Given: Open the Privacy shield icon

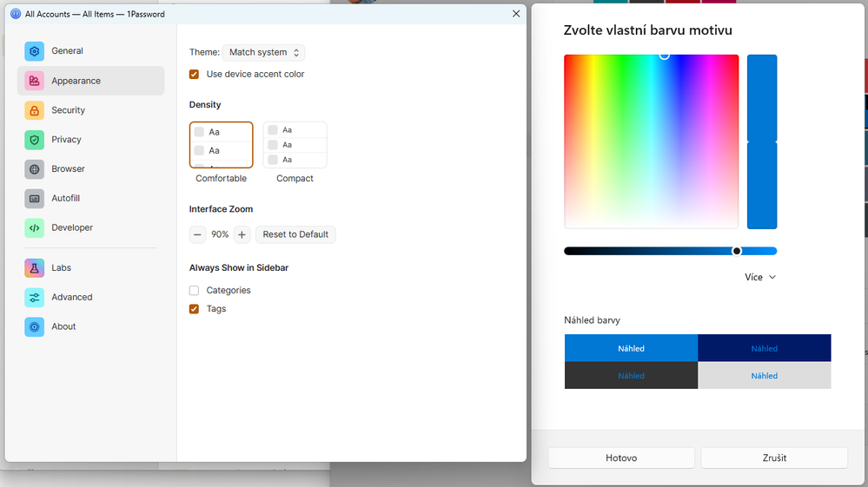Looking at the screenshot, I should tap(34, 140).
